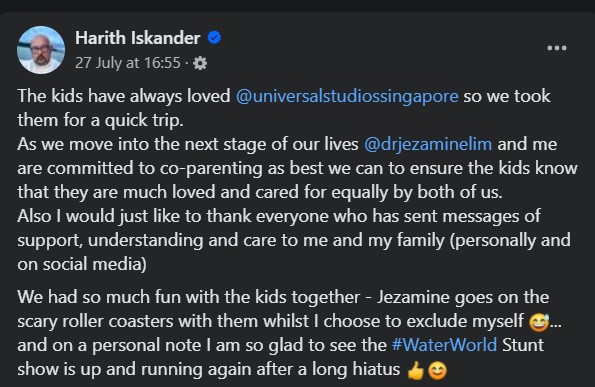Click the line starting 'Also I would just'
Viewport: 595px width, 387px height.
279,216
